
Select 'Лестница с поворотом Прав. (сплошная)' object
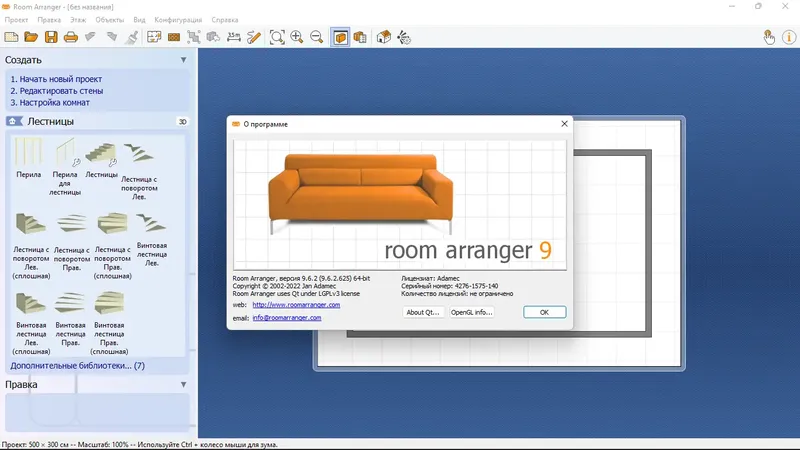112,245
